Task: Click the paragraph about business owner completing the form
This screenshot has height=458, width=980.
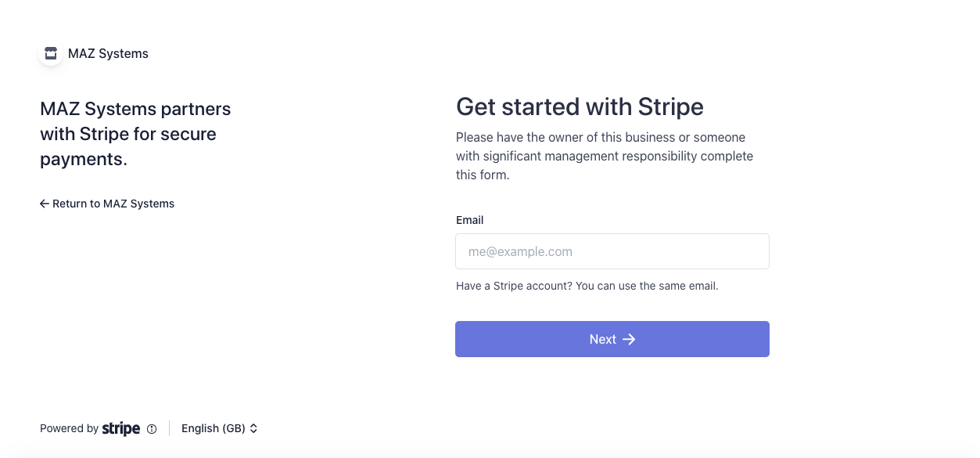Action: tap(605, 156)
